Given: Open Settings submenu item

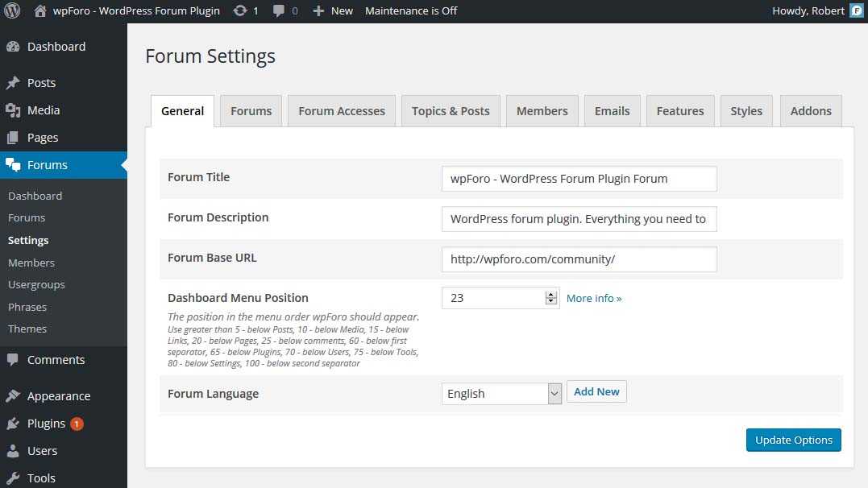Looking at the screenshot, I should pos(28,240).
